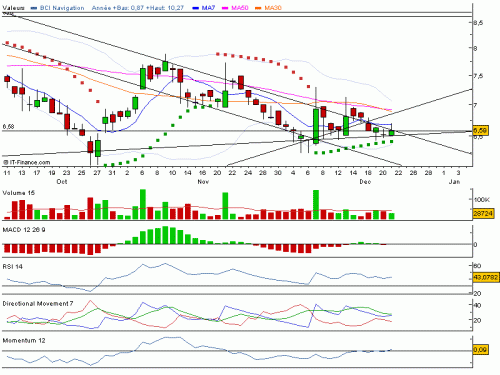Click the "60" label on the RSI axis

point(477,266)
